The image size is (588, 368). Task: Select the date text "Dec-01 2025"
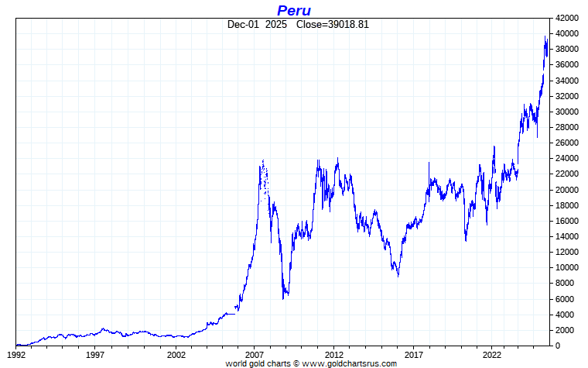click(x=257, y=25)
